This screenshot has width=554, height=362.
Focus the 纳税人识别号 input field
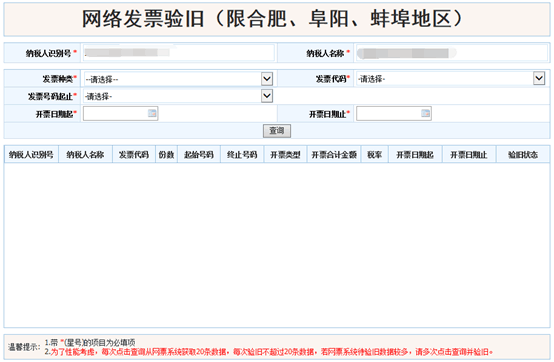coord(179,53)
